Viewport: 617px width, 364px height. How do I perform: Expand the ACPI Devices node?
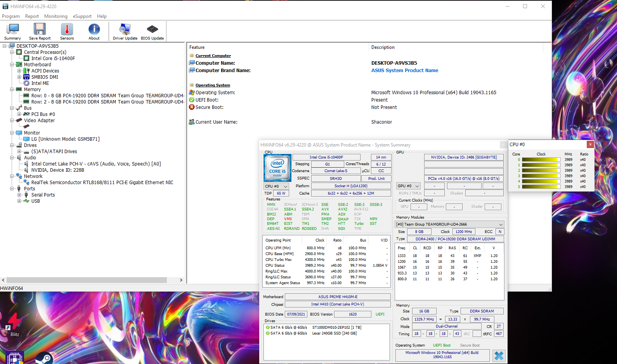point(19,71)
